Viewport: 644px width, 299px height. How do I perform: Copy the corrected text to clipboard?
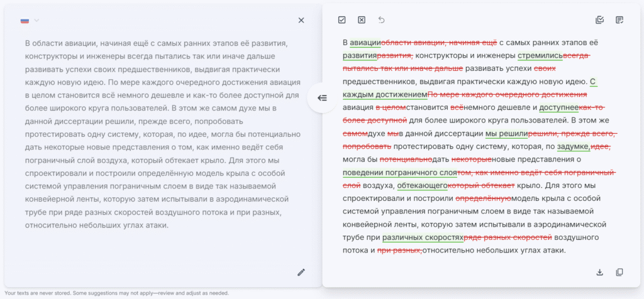click(619, 272)
